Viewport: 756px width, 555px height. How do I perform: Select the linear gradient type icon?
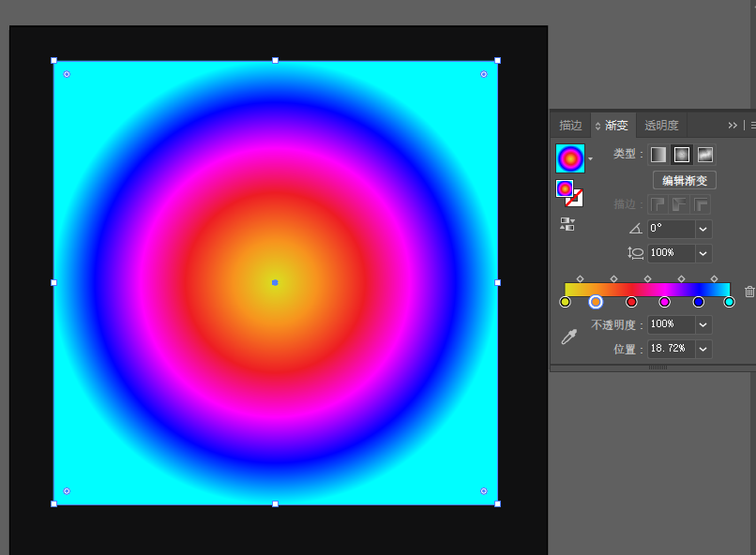pos(658,155)
